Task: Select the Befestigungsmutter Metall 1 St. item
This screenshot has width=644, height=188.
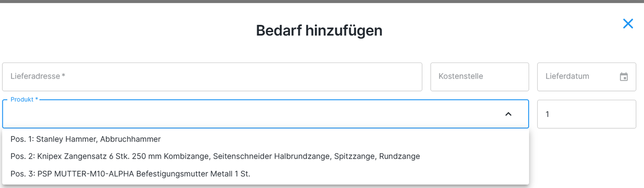Action: click(x=193, y=174)
